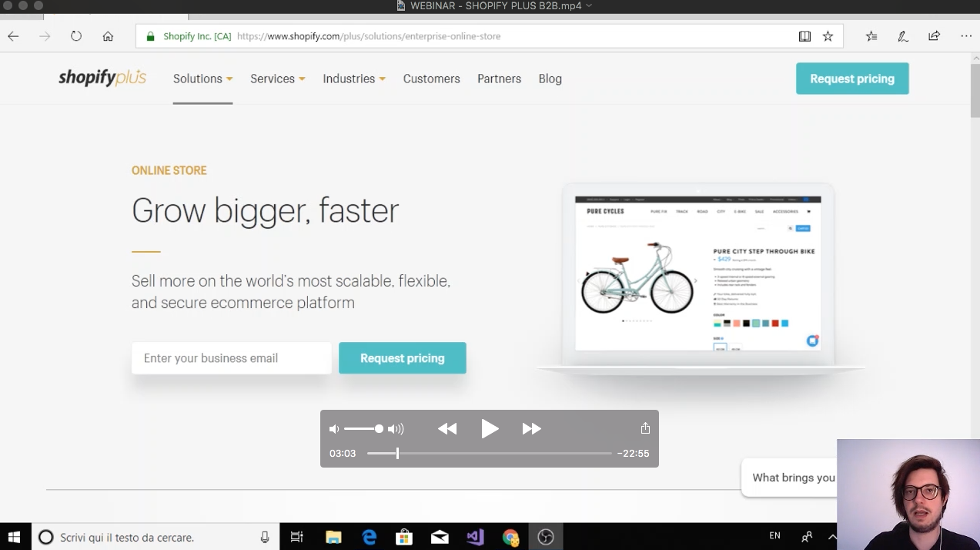This screenshot has height=550, width=980.
Task: Open the People icon in system tray
Action: coord(807,537)
